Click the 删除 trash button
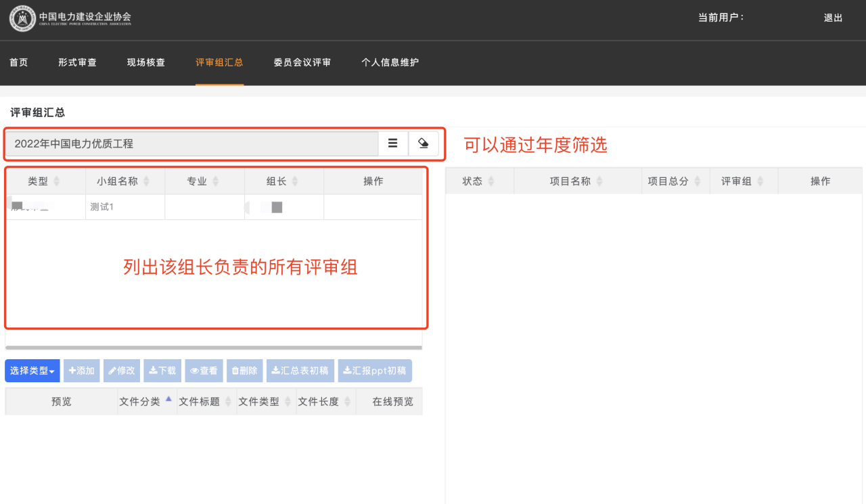The width and height of the screenshot is (866, 504). [x=244, y=371]
